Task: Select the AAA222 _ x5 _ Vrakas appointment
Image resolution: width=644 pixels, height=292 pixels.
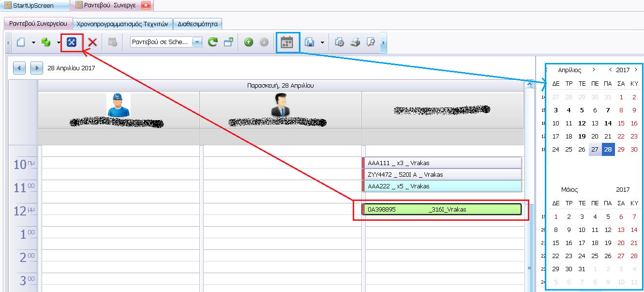Action: coord(441,186)
